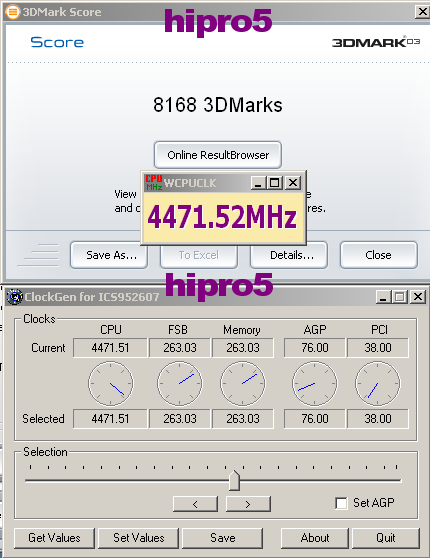Click the Current Memory value 263.03
Screen dimensions: 430x558
pyautogui.click(x=243, y=348)
